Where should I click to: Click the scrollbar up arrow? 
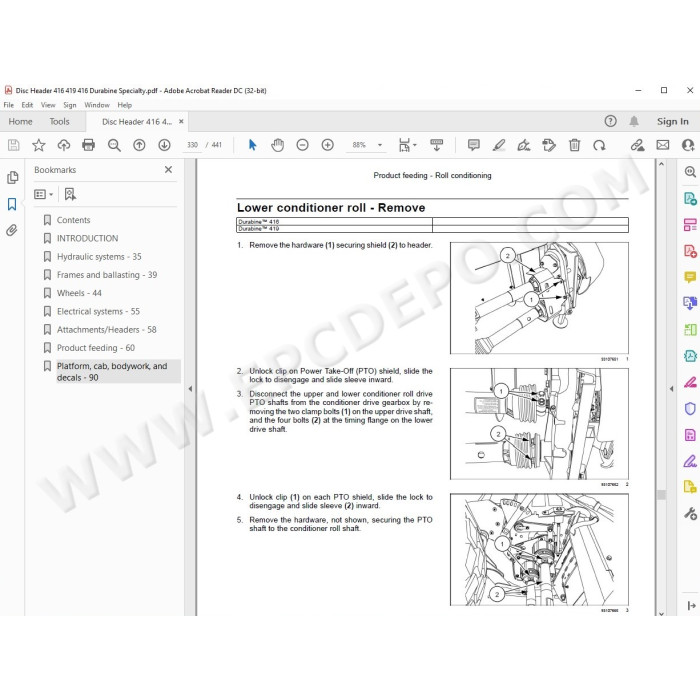click(x=661, y=164)
